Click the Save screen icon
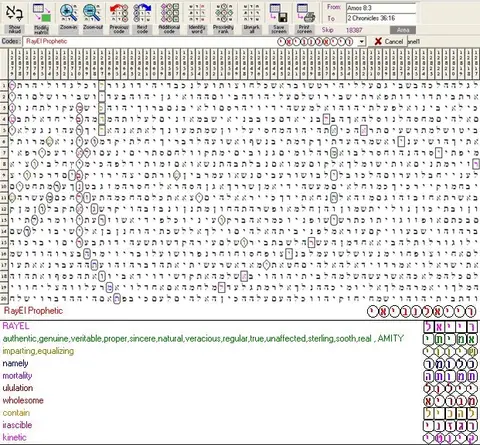 tap(279, 18)
